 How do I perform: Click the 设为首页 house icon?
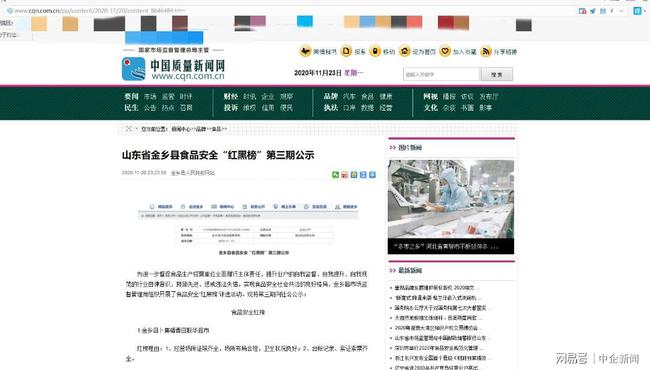(405, 51)
